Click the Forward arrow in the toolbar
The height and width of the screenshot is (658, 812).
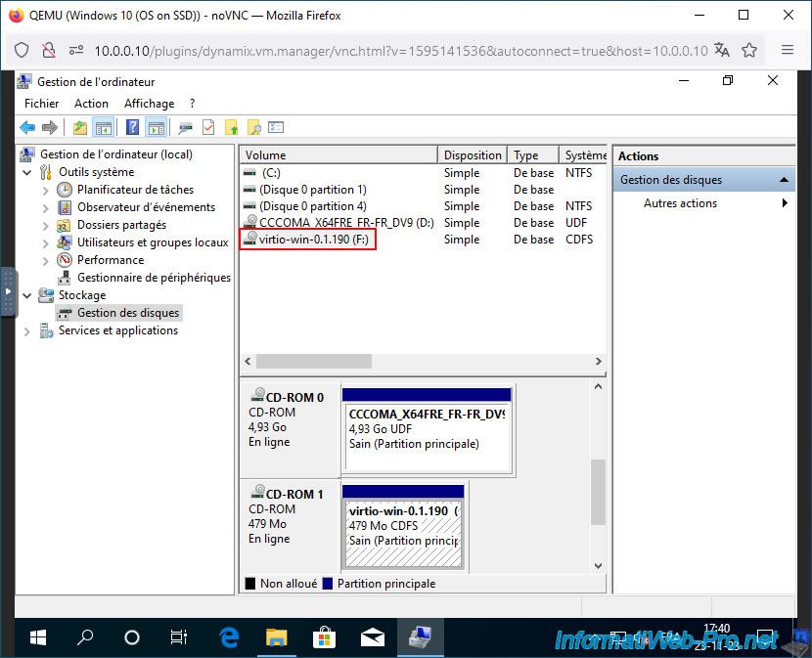(x=50, y=127)
